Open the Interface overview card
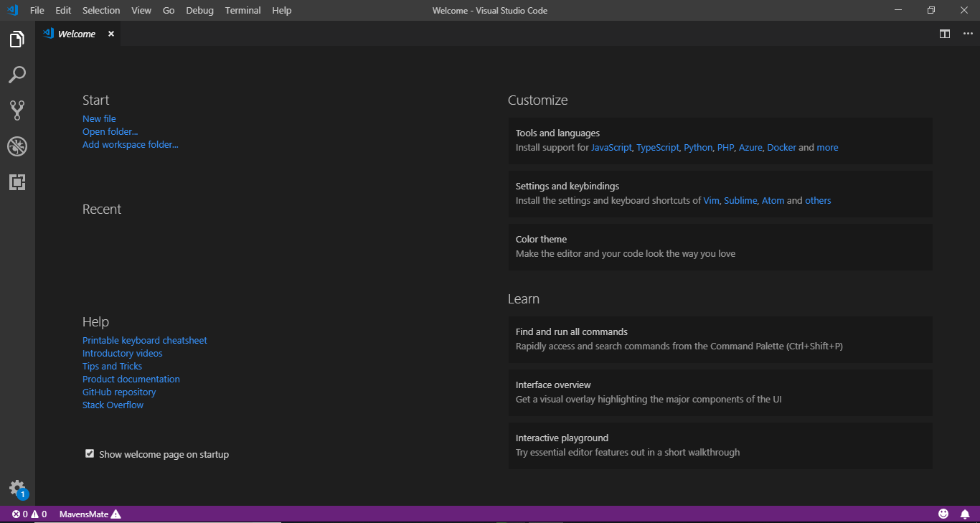Image resolution: width=980 pixels, height=523 pixels. point(720,392)
